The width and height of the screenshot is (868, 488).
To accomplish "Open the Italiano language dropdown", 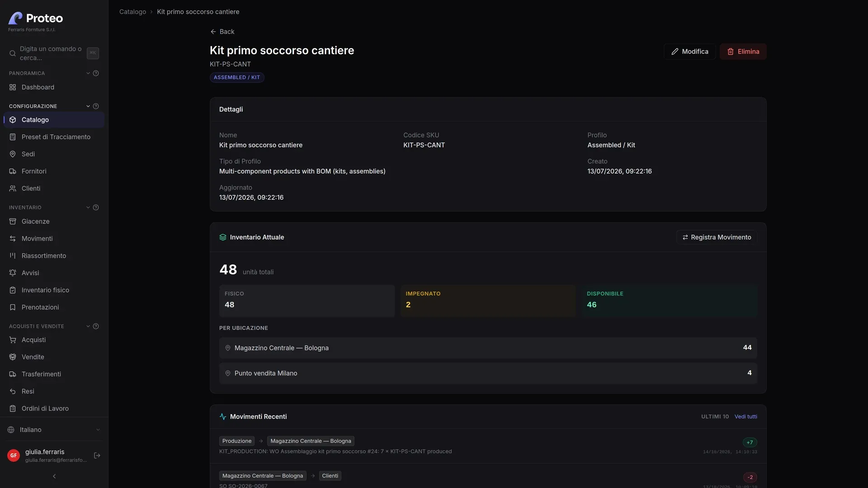I will pyautogui.click(x=54, y=430).
